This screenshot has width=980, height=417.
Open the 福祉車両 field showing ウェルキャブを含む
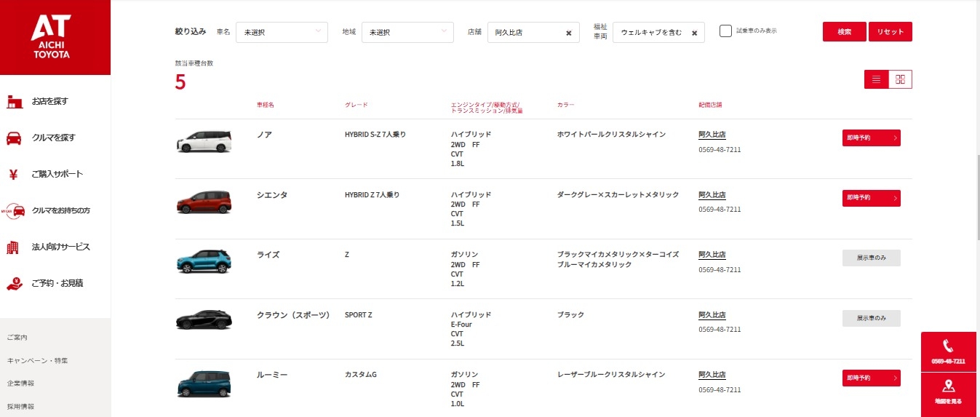tap(658, 32)
